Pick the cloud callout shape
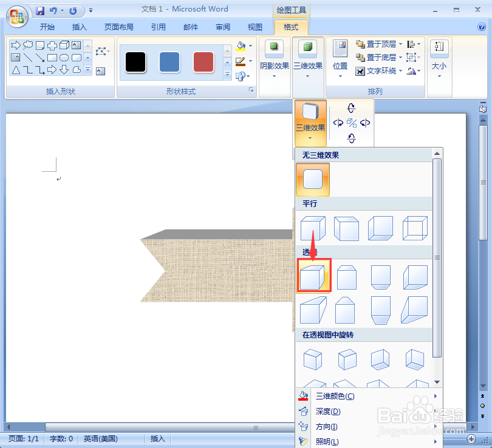Screen dimensions: 492x448 pyautogui.click(x=28, y=46)
